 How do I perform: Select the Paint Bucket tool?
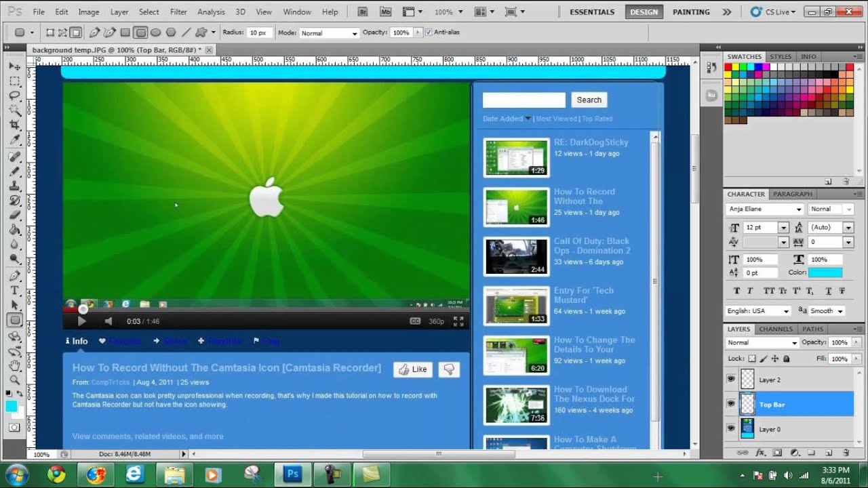coord(14,230)
